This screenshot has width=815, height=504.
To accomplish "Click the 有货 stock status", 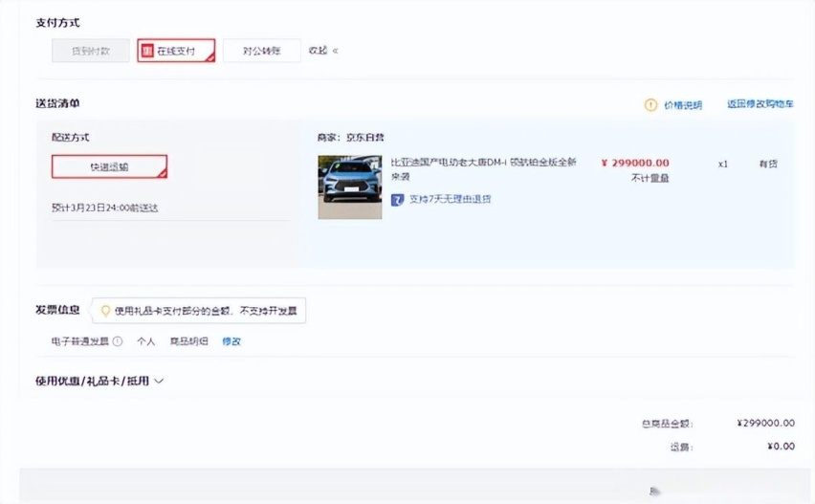I will (768, 164).
